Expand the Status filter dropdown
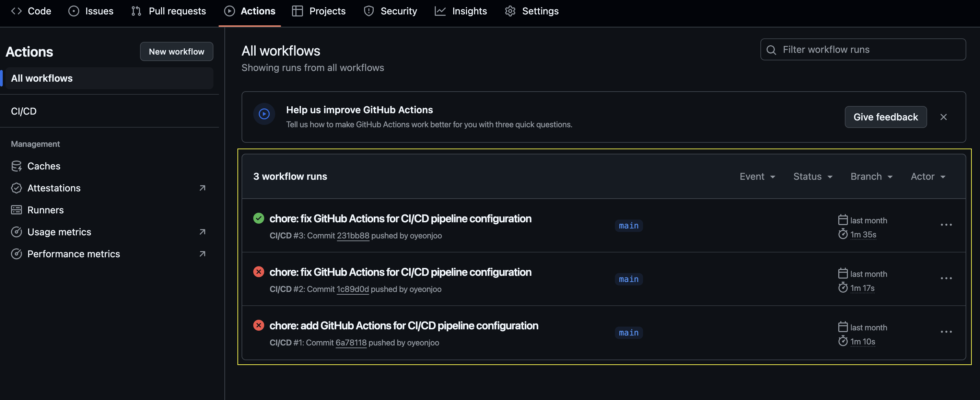 (813, 176)
